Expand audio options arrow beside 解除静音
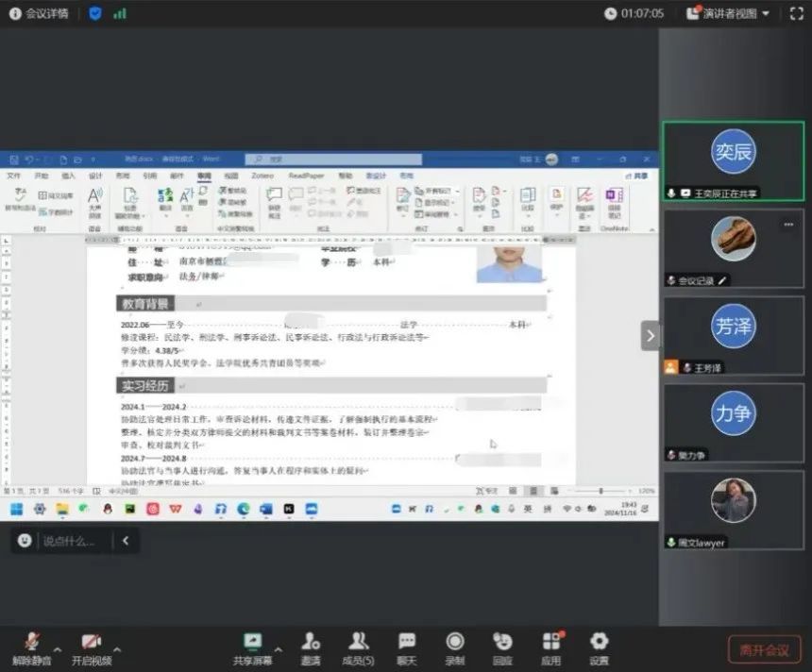Screen dimensions: 812x672 [x=58, y=650]
